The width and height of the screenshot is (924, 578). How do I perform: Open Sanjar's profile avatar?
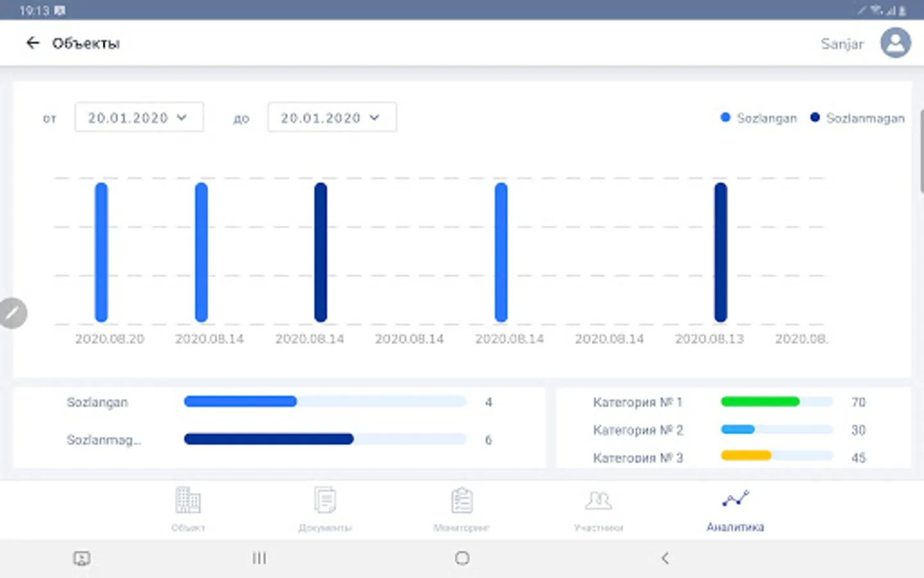click(x=895, y=43)
